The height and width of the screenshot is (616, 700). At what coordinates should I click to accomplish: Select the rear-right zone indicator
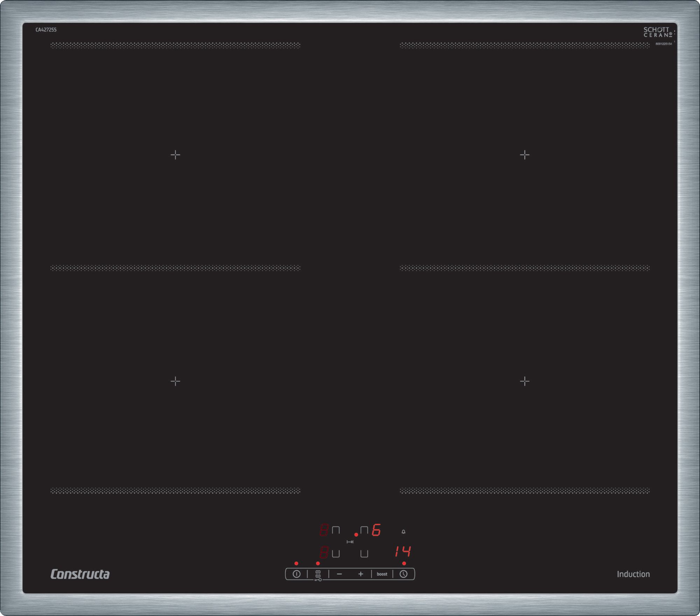point(364,530)
